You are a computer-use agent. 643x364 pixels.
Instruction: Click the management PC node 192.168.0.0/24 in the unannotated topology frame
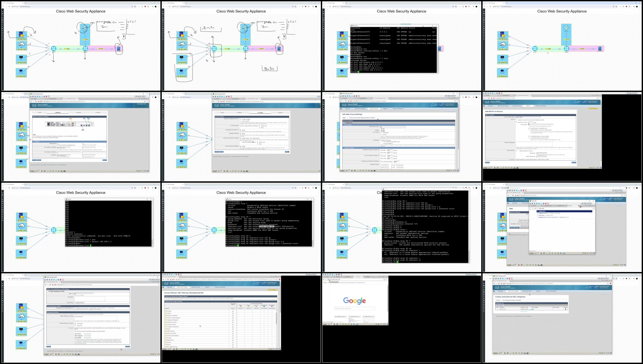coord(503,34)
